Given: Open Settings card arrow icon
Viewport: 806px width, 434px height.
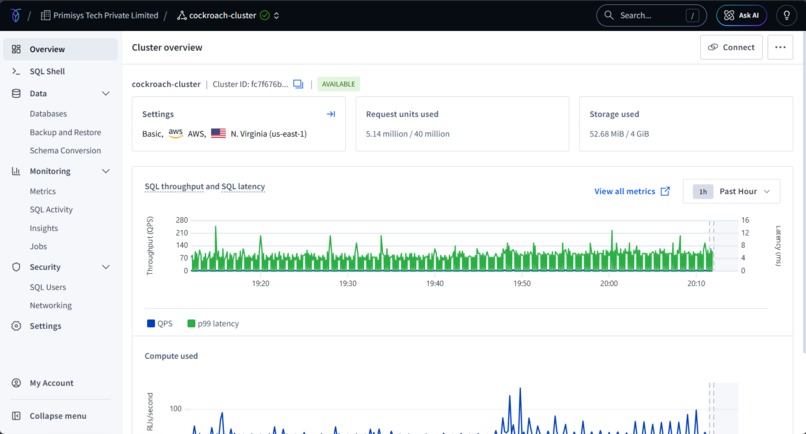Looking at the screenshot, I should [x=331, y=114].
